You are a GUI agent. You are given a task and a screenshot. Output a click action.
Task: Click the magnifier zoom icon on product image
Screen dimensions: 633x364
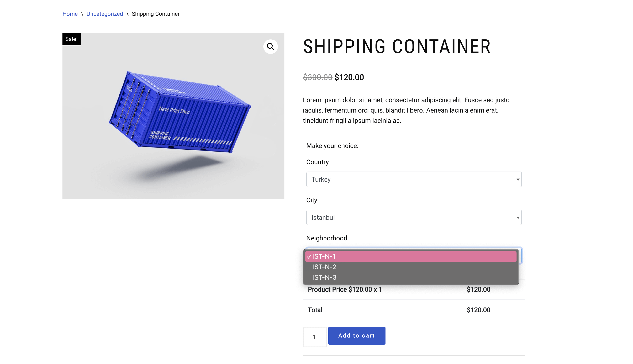[x=270, y=47]
